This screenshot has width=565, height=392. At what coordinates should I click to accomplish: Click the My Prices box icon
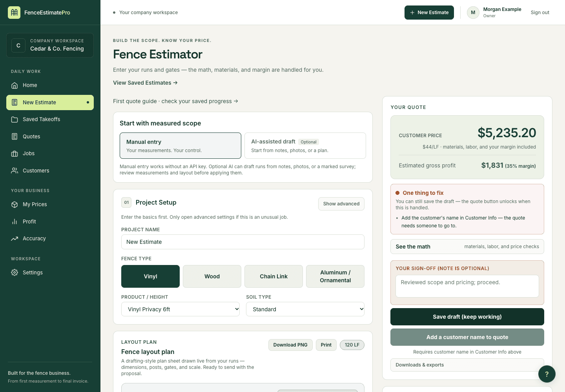[x=15, y=205]
